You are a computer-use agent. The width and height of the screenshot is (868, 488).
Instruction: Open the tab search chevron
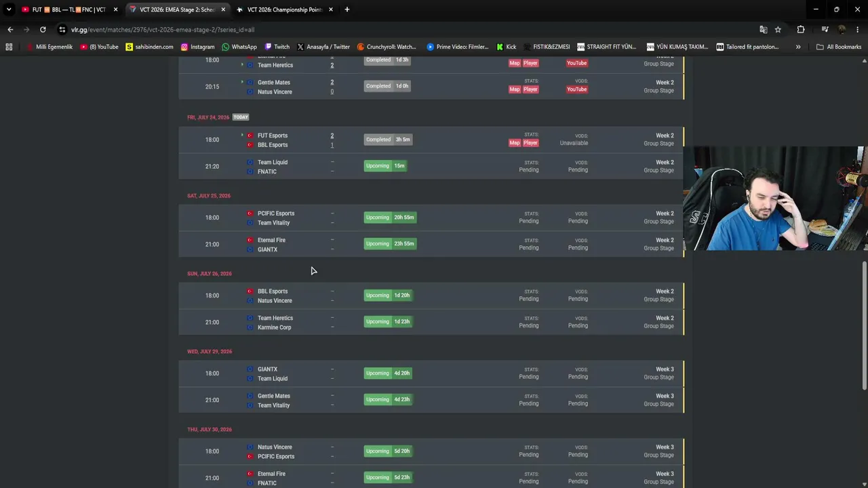tap(9, 9)
